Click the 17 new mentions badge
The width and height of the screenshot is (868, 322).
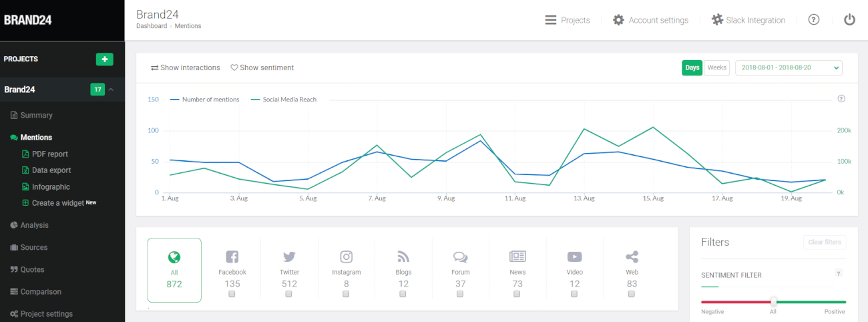click(97, 90)
